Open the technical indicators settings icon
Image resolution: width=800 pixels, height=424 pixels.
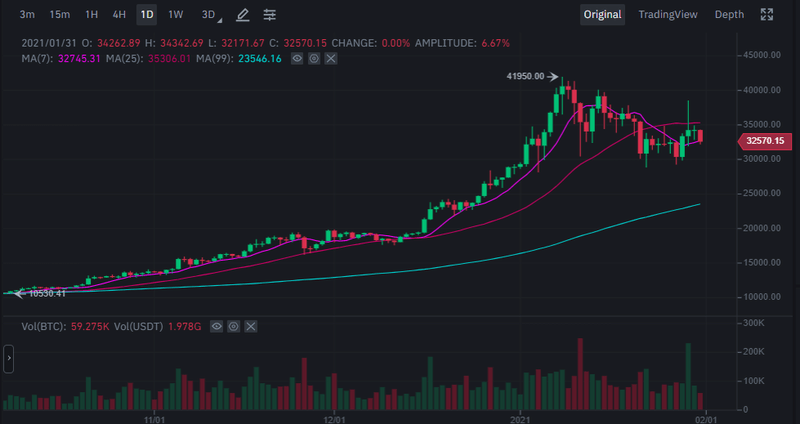tap(270, 15)
